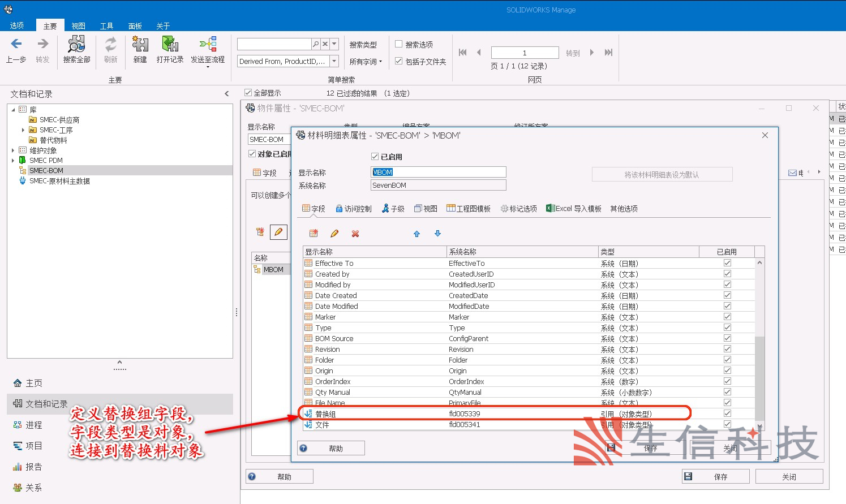The width and height of the screenshot is (846, 504).
Task: Click the 发送至流程 send to process icon
Action: [208, 44]
